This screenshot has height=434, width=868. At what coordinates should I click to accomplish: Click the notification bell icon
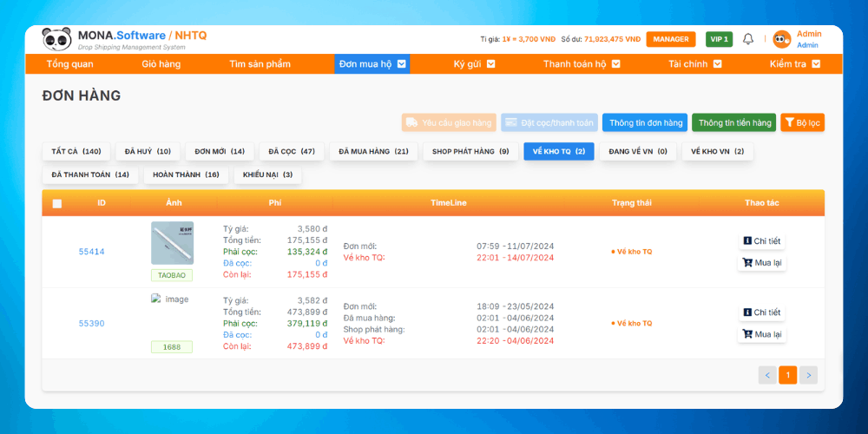coord(748,39)
